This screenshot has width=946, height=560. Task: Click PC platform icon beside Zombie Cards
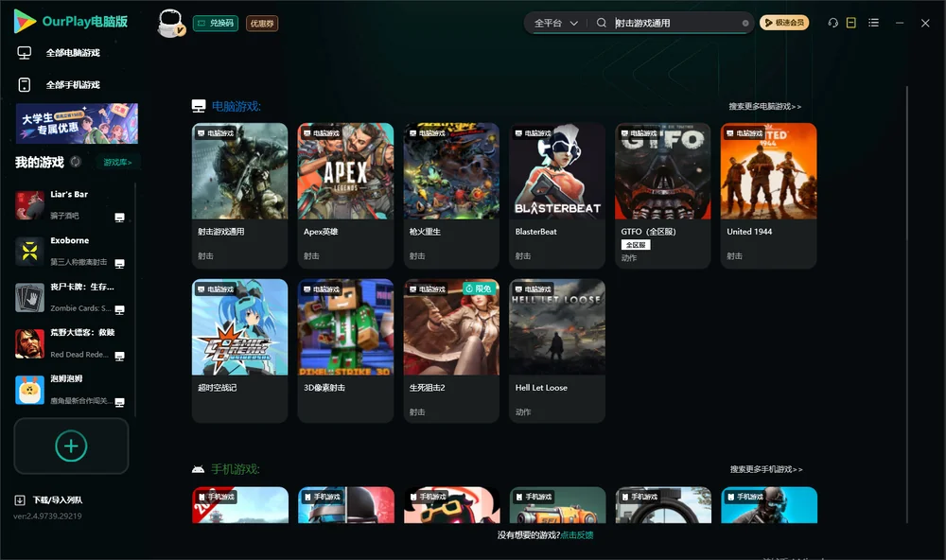click(x=119, y=309)
